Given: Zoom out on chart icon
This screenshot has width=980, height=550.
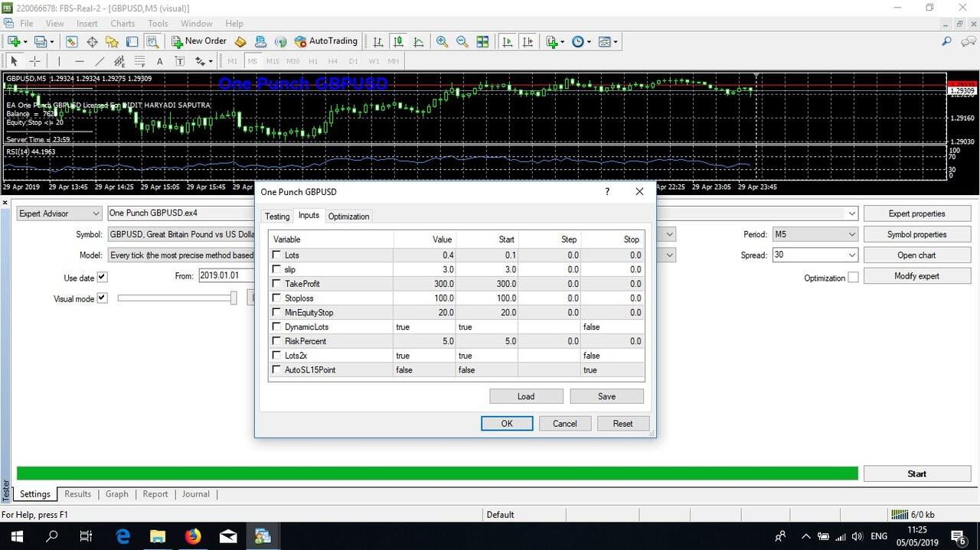Looking at the screenshot, I should pos(462,41).
